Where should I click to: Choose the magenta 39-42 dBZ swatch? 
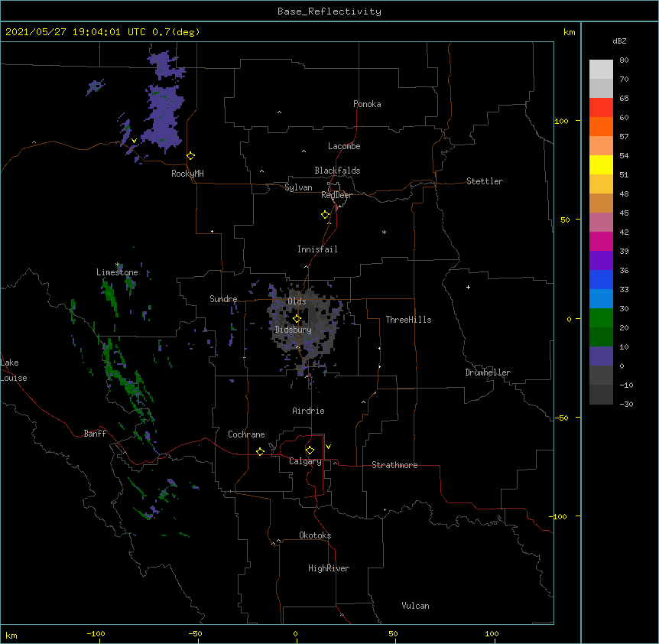(x=601, y=241)
